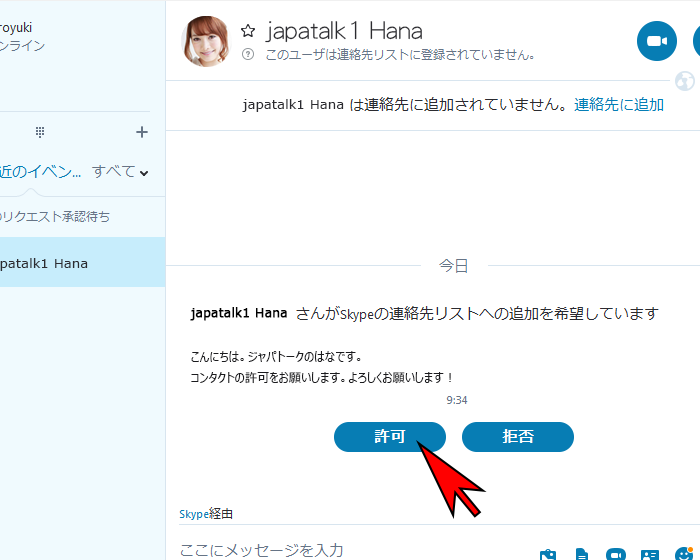Add japatalk1 Hana to favorites via the star
The width and height of the screenshot is (700, 560).
click(x=248, y=31)
